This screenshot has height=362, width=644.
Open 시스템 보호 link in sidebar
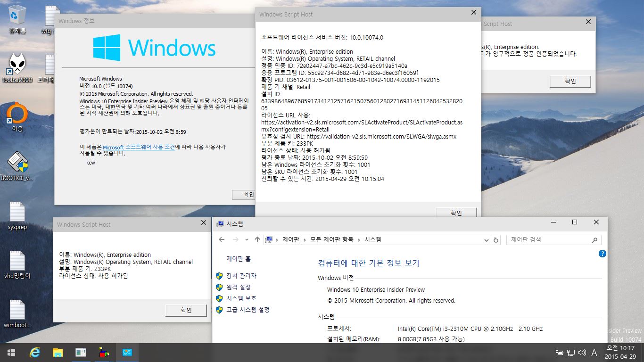click(241, 298)
